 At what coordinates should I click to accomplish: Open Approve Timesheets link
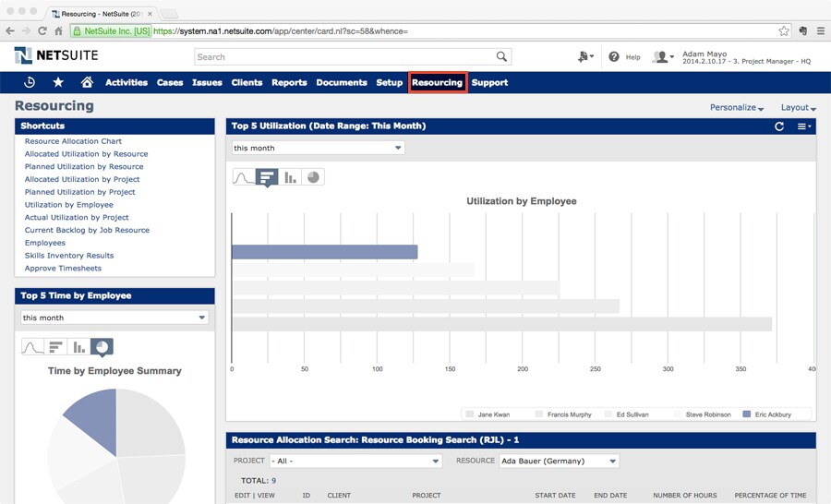click(x=63, y=269)
